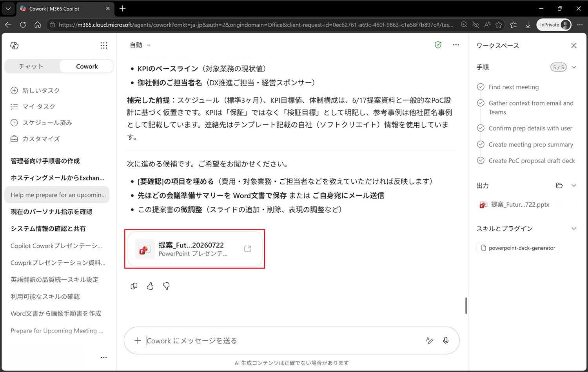Image resolution: width=588 pixels, height=372 pixels.
Task: Click the green shield protection icon
Action: click(438, 45)
